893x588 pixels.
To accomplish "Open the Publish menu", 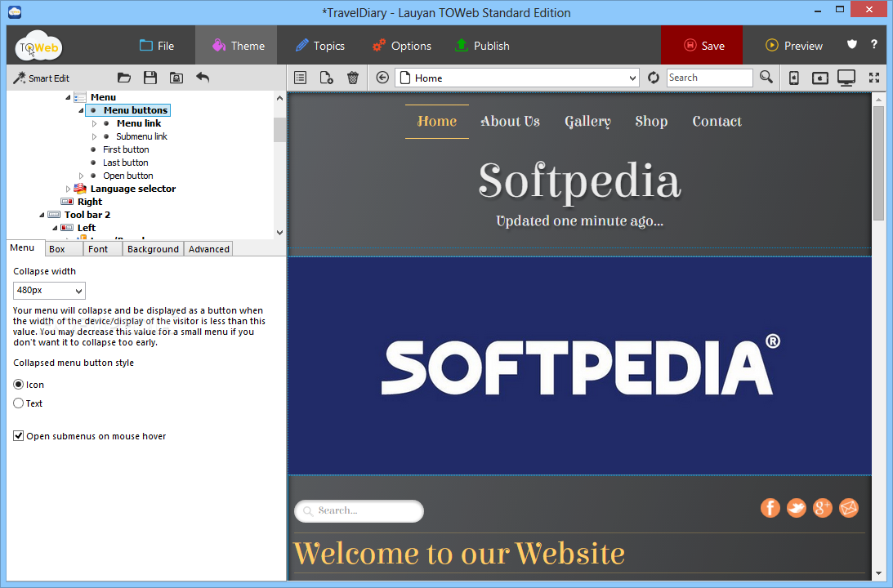I will point(482,46).
